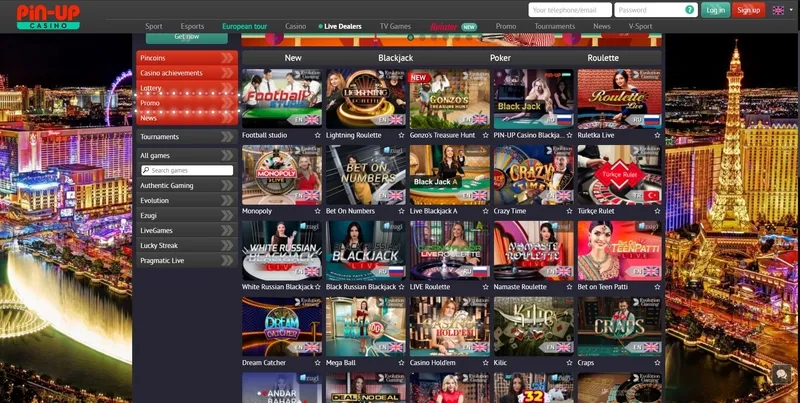Click the Sign up button
Viewport: 800px width, 403px height.
(748, 10)
